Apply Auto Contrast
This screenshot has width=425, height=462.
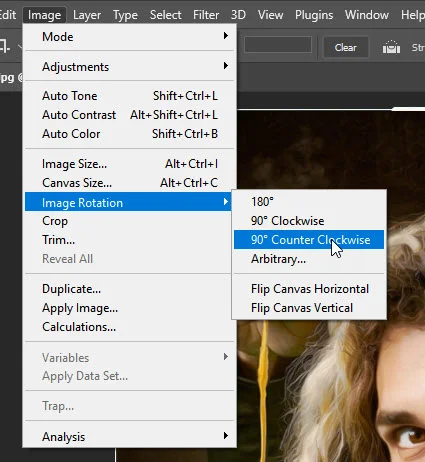pos(129,115)
